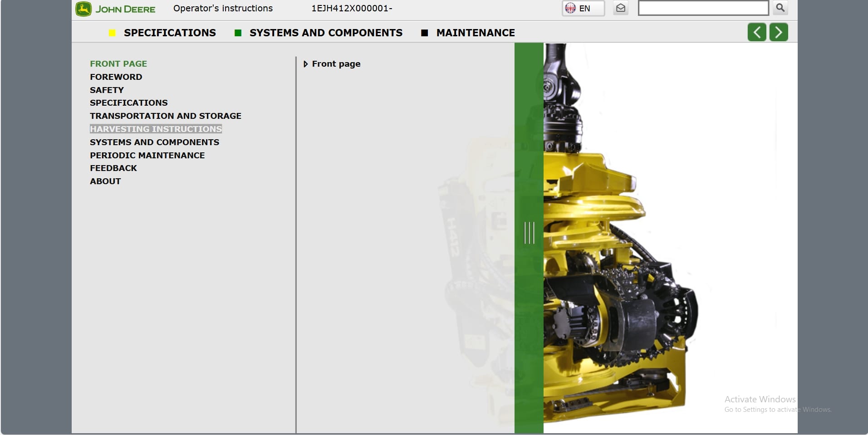Click the yellow square beside SPECIFICATIONS

(113, 33)
